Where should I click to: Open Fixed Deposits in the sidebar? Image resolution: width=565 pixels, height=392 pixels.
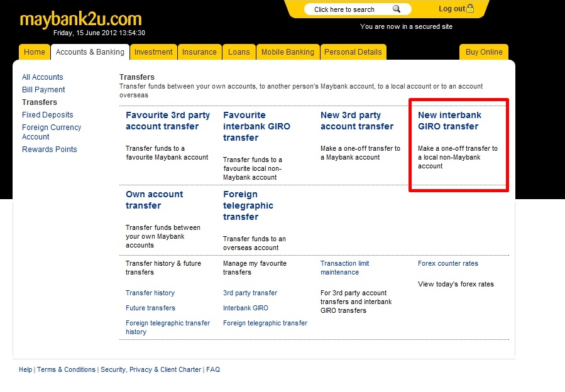coord(48,115)
